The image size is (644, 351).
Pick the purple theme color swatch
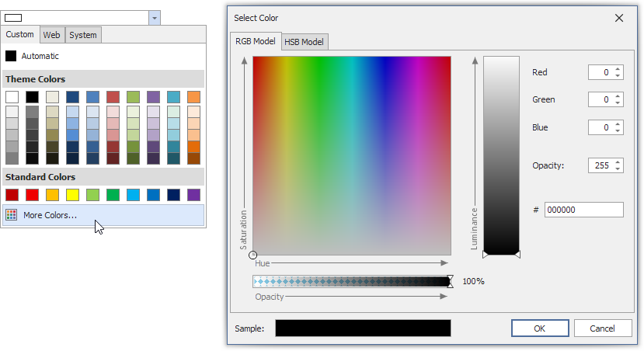point(153,97)
